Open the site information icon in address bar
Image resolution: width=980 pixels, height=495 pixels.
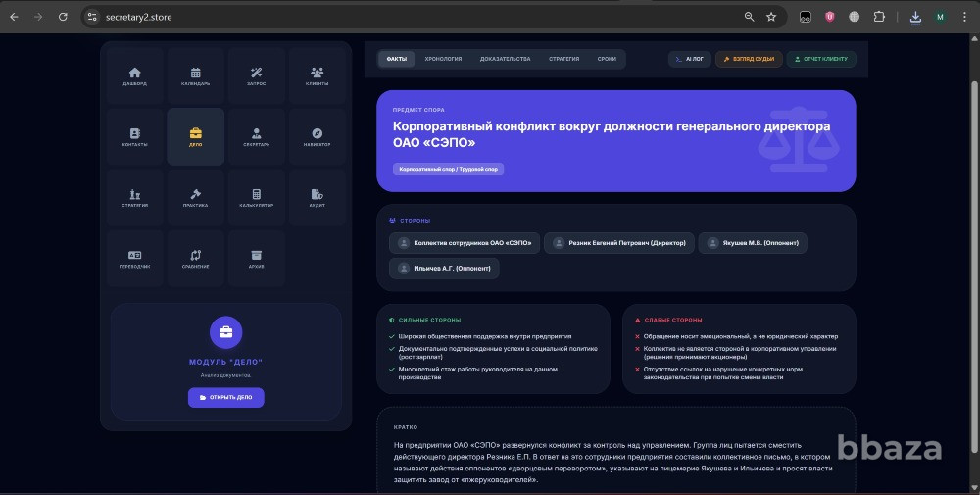(92, 17)
